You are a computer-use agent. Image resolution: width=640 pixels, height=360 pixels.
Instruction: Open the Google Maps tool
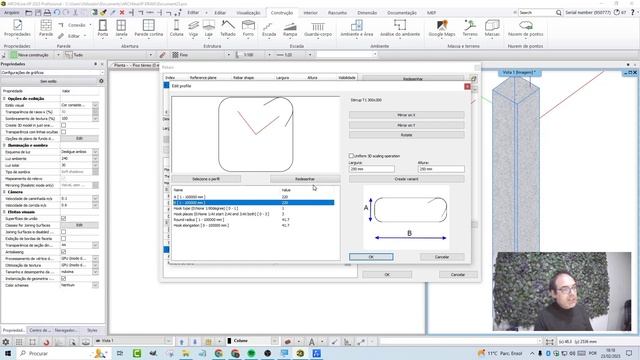pos(442,28)
